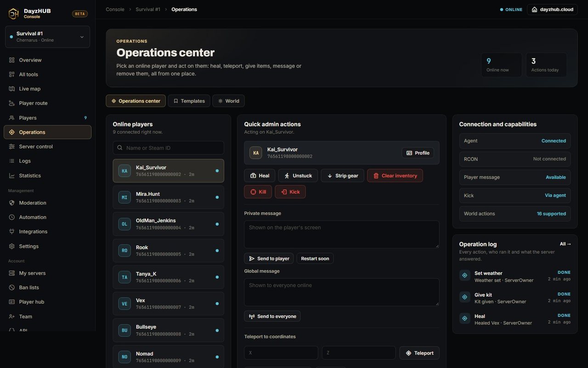Click the search magnifier in player search
The image size is (588, 368).
coord(120,148)
